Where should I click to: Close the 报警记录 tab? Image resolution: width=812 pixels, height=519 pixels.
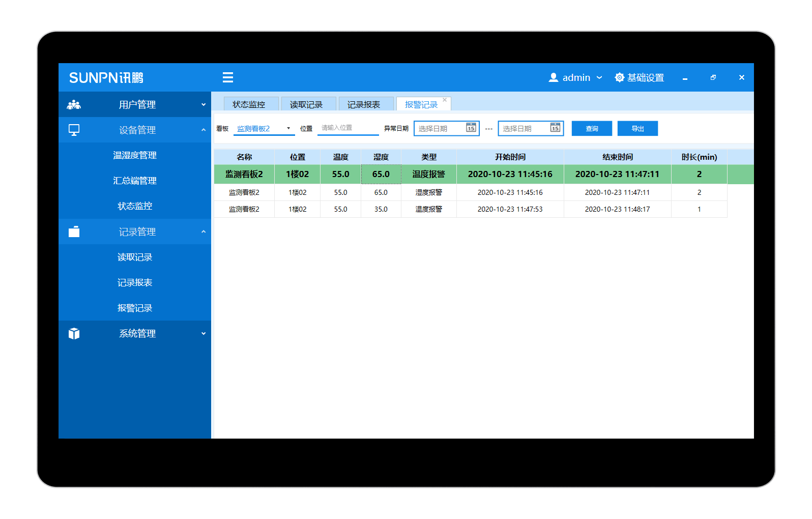point(445,100)
